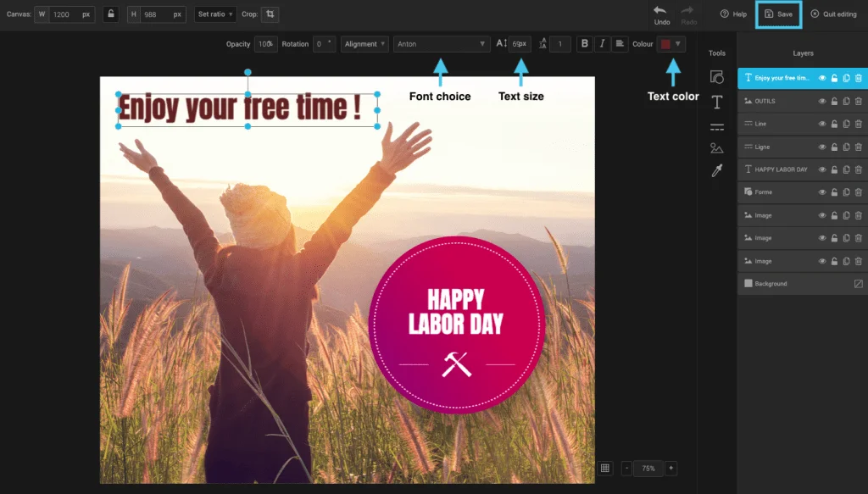This screenshot has width=868, height=494.
Task: Open the Colour picker dropdown arrow
Action: click(677, 44)
